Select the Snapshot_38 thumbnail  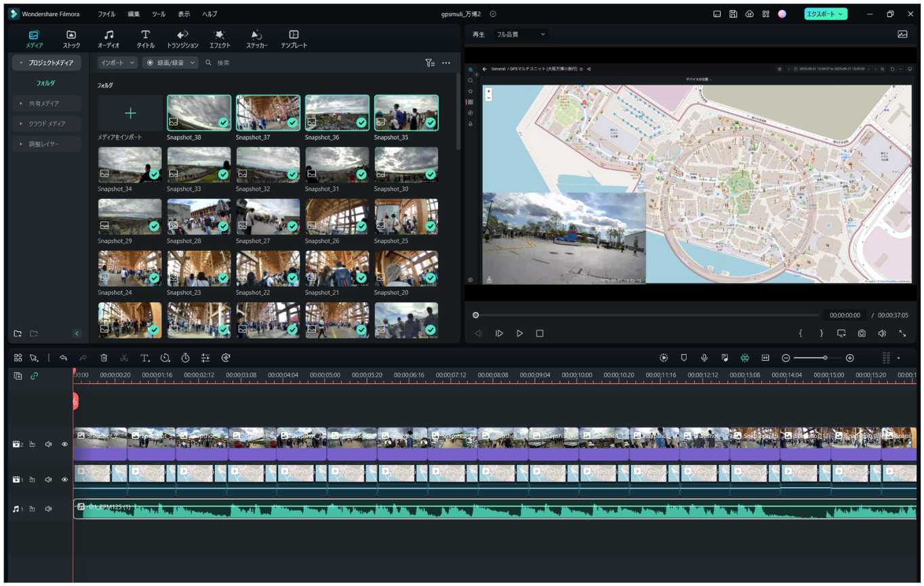pyautogui.click(x=199, y=113)
